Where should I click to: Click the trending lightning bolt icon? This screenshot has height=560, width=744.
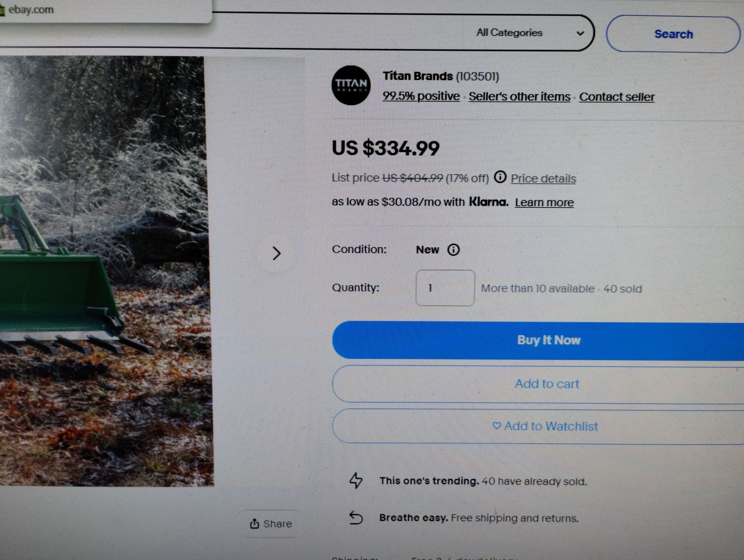coord(356,480)
